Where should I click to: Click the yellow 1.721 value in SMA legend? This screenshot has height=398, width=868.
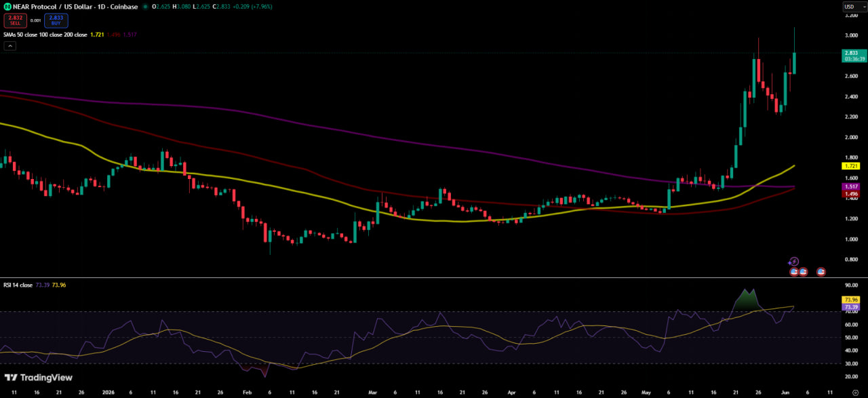click(x=97, y=34)
